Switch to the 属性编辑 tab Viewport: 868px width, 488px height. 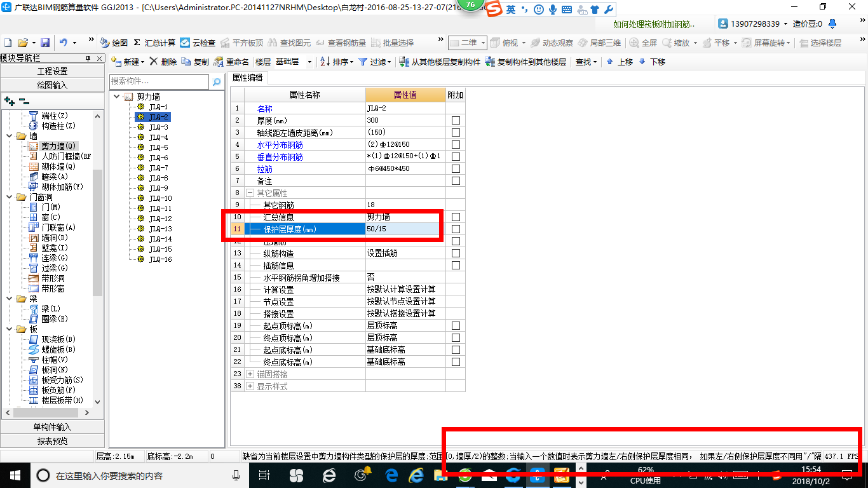point(248,78)
